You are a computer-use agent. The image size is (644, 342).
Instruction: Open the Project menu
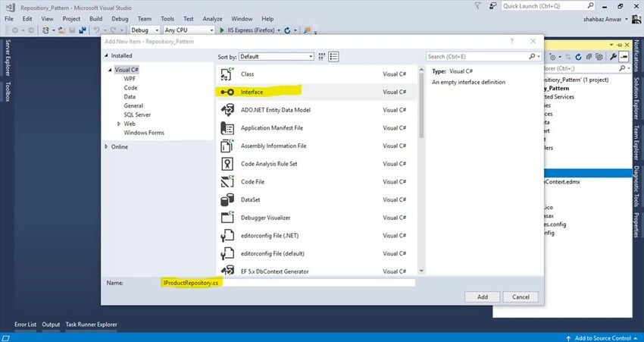pyautogui.click(x=71, y=19)
